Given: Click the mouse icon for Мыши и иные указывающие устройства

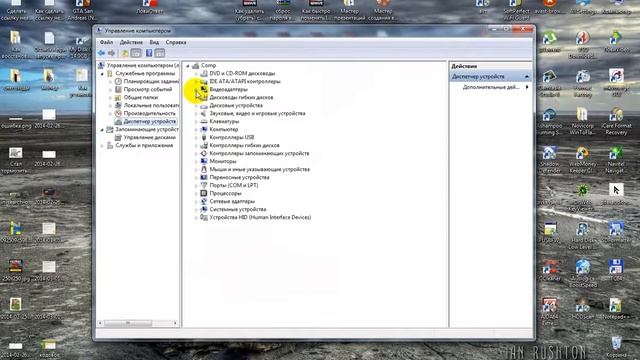Looking at the screenshot, I should (x=204, y=169).
